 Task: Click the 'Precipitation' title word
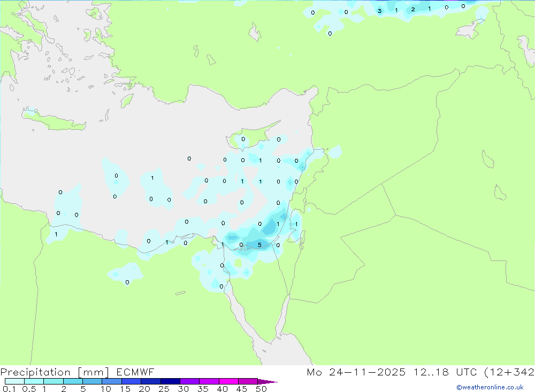tap(35, 372)
